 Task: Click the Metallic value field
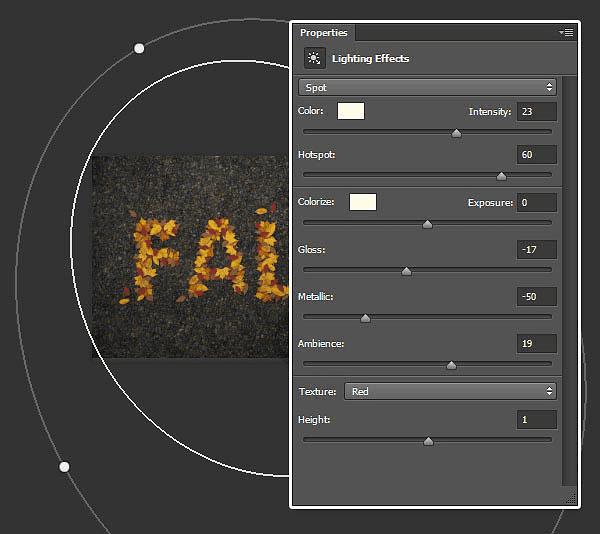[x=536, y=296]
